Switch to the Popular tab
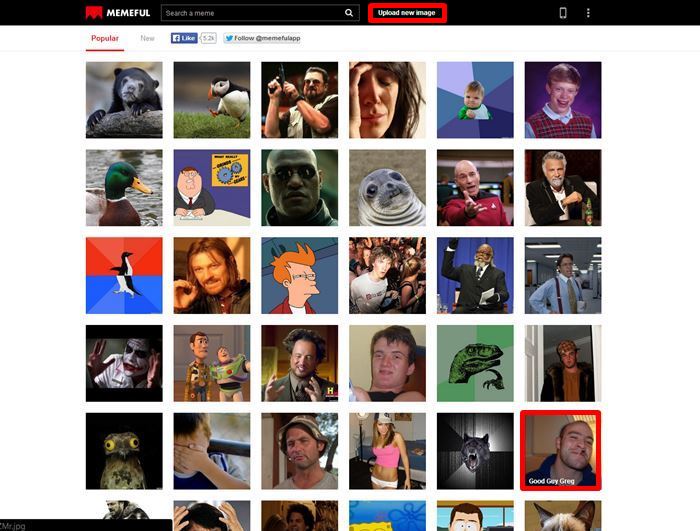700x531 pixels. tap(104, 38)
